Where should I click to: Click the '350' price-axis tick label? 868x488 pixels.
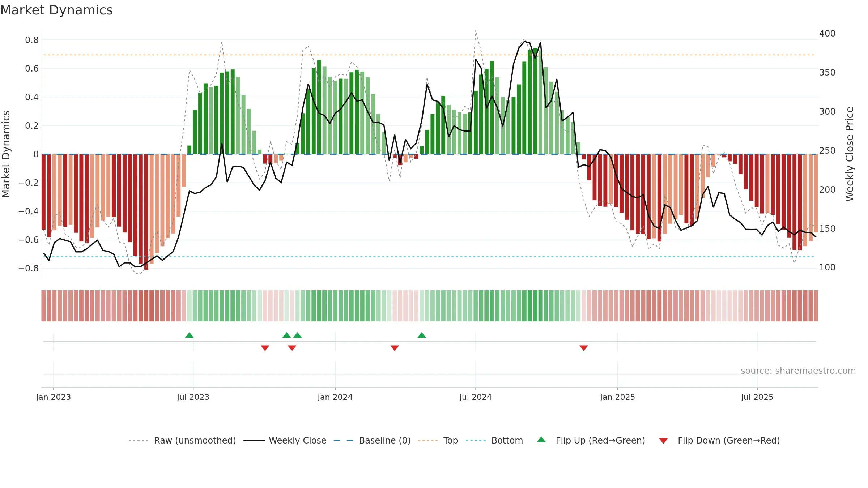(827, 72)
